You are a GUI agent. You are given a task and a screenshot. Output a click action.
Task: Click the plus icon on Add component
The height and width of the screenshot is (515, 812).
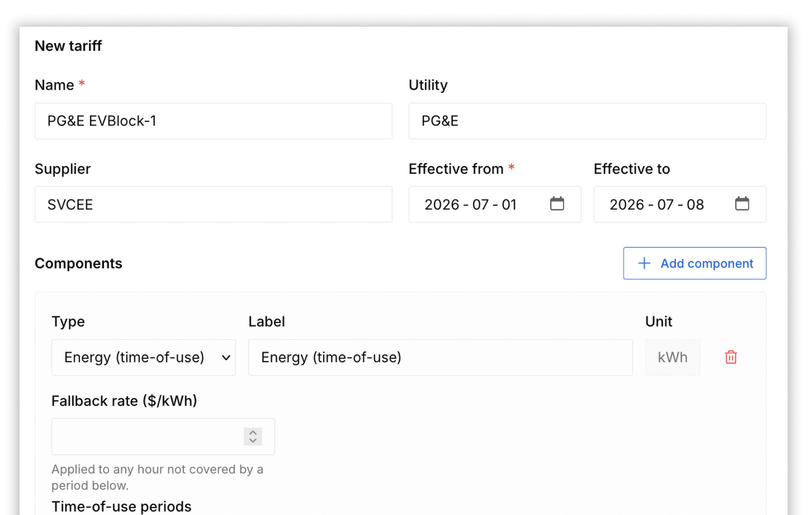point(644,263)
